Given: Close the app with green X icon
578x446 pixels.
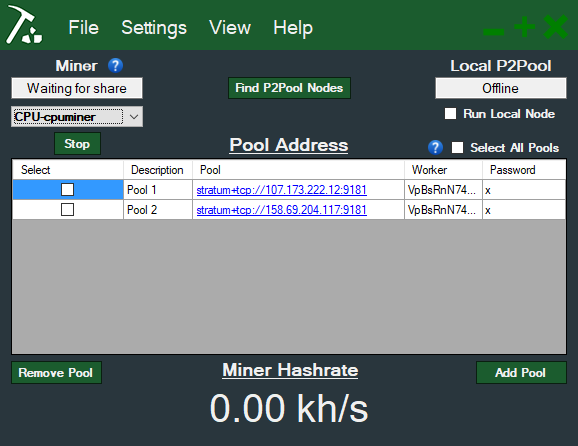Looking at the screenshot, I should click(556, 27).
